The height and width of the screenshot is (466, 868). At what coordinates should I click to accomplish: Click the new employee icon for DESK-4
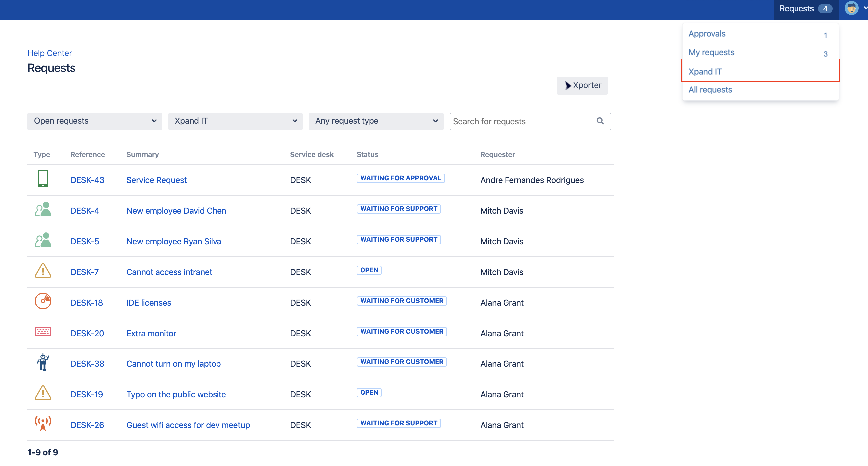43,210
